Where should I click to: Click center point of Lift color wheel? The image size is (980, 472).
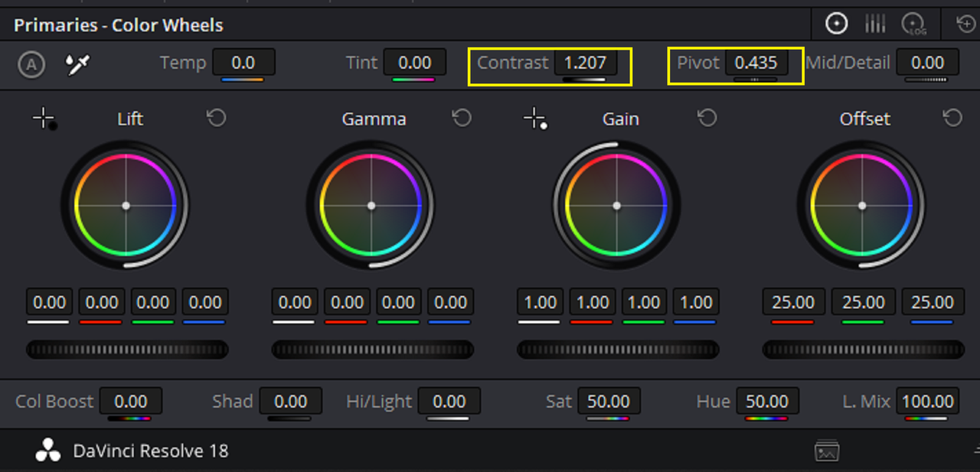point(126,206)
